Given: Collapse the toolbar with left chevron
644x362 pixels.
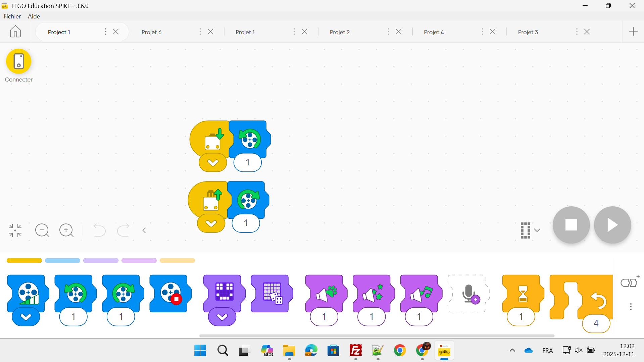Looking at the screenshot, I should pos(144,230).
